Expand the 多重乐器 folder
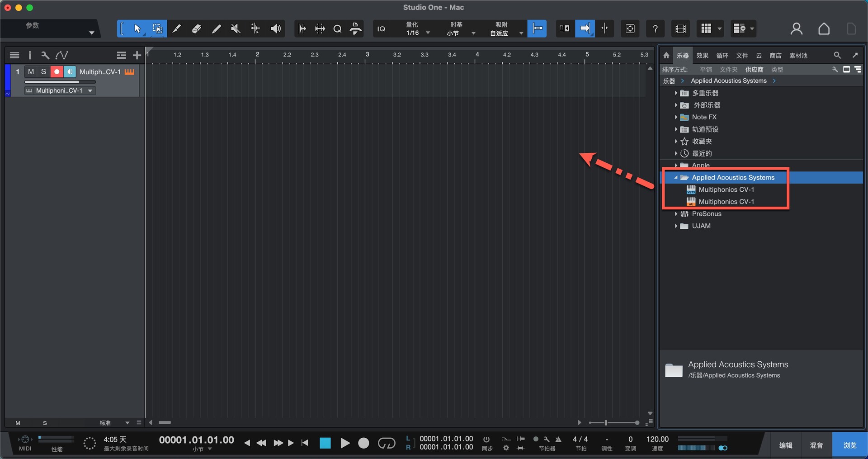The image size is (868, 459). coord(676,93)
